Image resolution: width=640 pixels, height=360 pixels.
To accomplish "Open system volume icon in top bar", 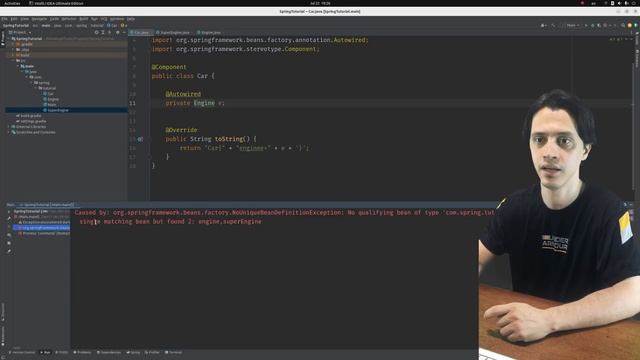I will click(619, 3).
